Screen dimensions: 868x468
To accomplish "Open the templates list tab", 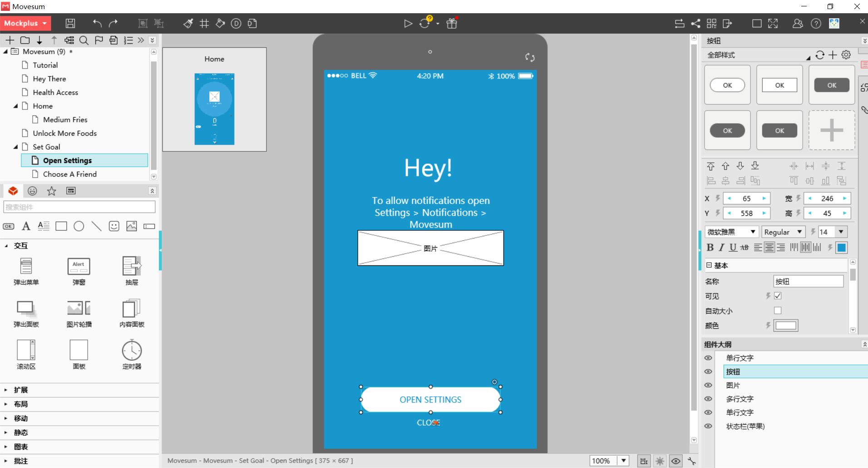I will click(71, 191).
